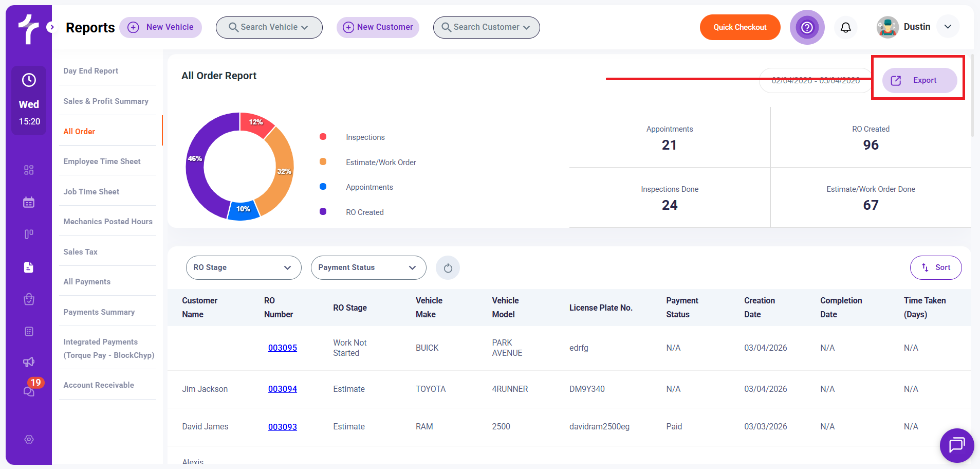
Task: Open the Employee Time Sheet report
Action: (x=102, y=161)
